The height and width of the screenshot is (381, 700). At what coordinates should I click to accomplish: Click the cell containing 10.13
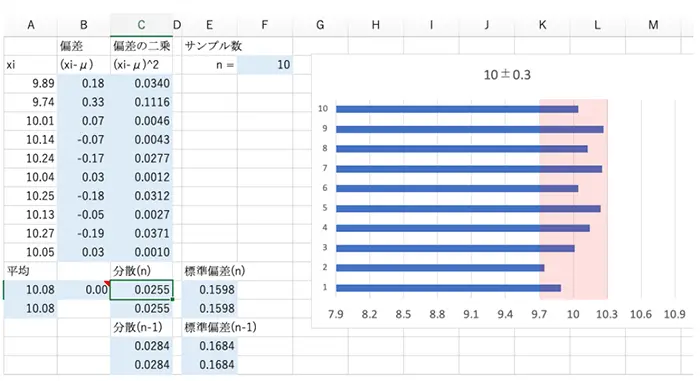[x=30, y=215]
